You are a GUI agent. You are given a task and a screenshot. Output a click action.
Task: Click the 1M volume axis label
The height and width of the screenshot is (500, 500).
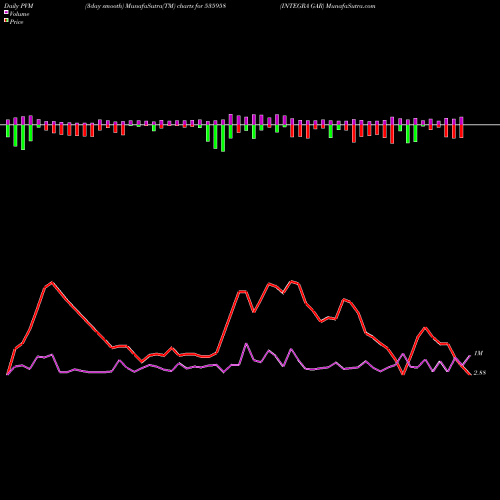click(478, 353)
